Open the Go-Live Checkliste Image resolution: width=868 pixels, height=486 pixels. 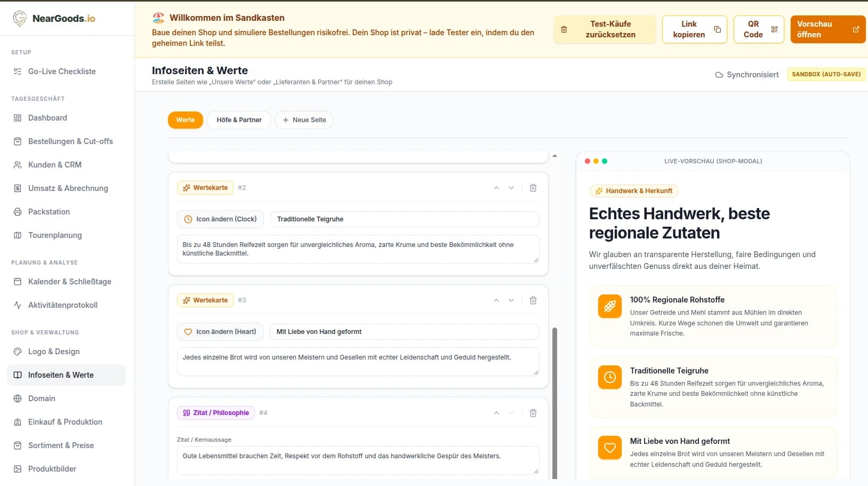[67, 71]
